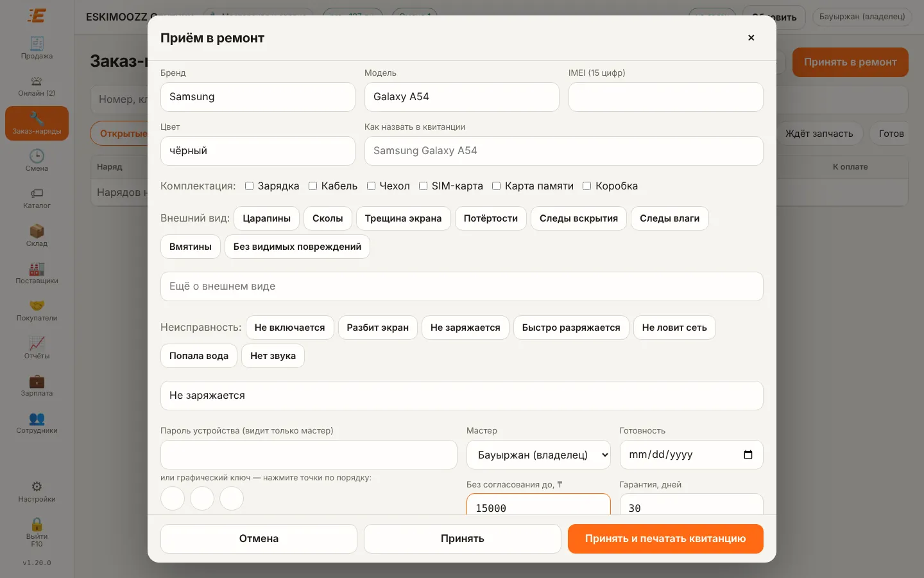Focus the fault description text field
This screenshot has width=924, height=578.
(x=462, y=396)
